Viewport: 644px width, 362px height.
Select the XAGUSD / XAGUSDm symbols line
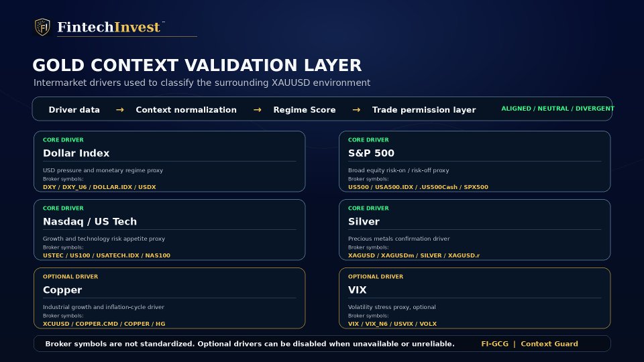(414, 255)
